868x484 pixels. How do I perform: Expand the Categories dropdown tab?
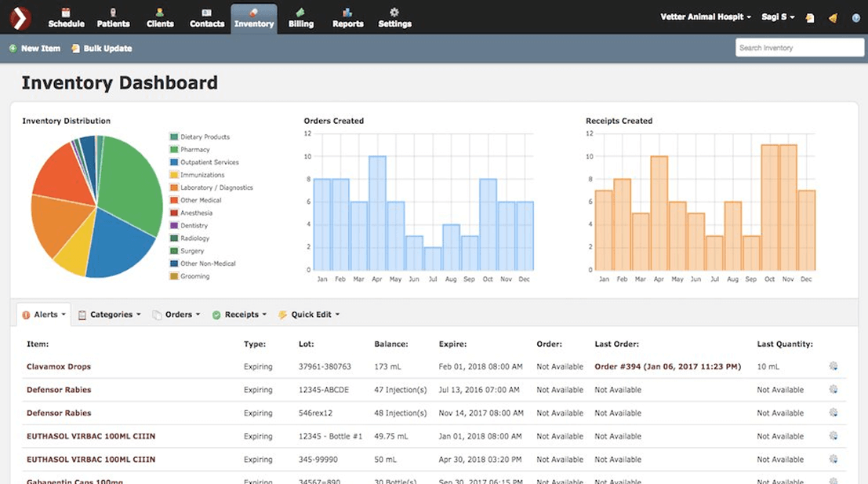pos(110,315)
